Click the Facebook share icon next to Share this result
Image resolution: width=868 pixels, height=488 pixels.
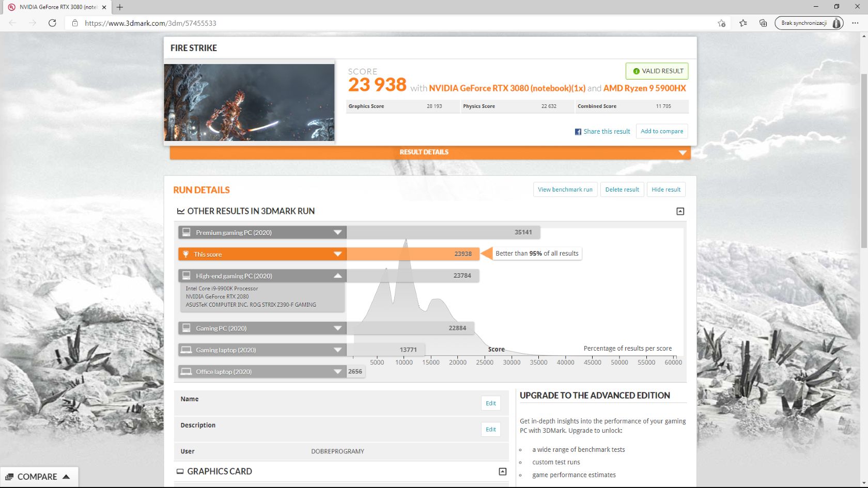578,131
